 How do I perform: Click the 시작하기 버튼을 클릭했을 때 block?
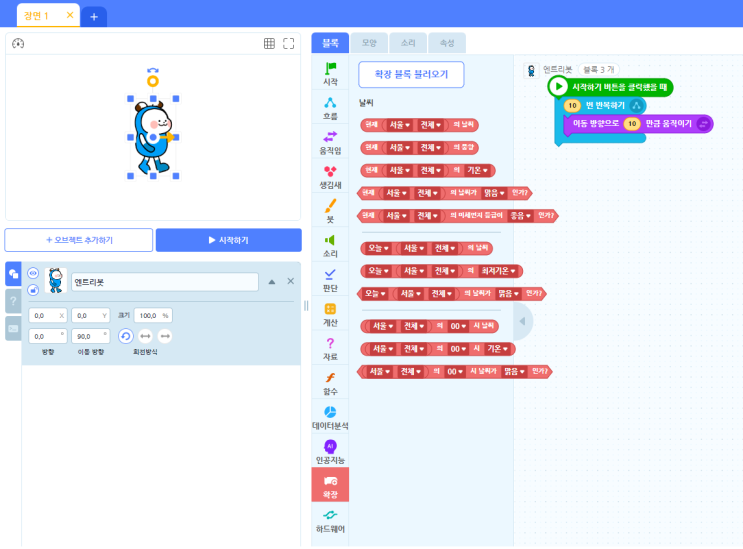click(x=610, y=87)
